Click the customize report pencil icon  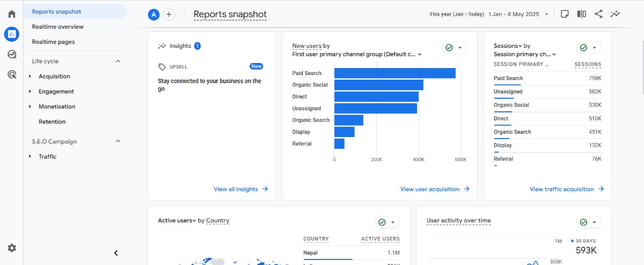565,14
